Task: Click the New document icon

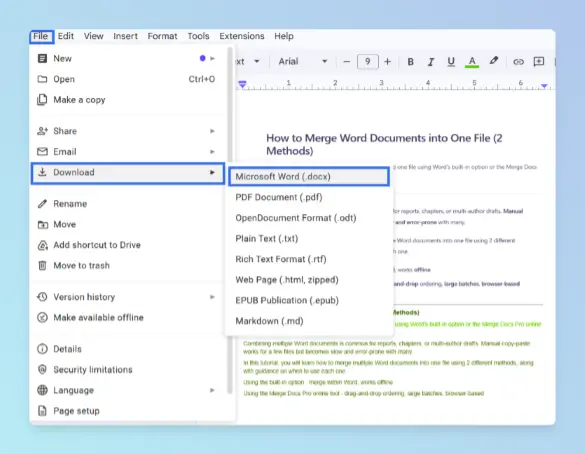Action: pyautogui.click(x=42, y=58)
